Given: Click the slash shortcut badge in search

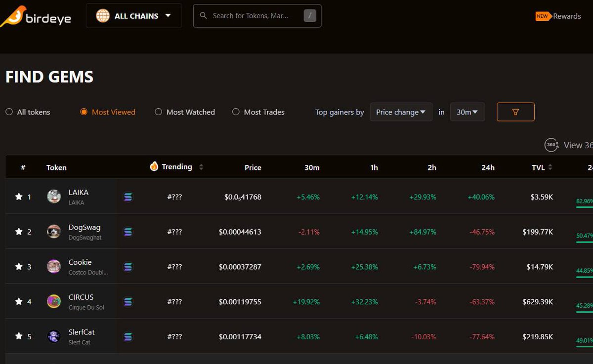Looking at the screenshot, I should pos(309,16).
